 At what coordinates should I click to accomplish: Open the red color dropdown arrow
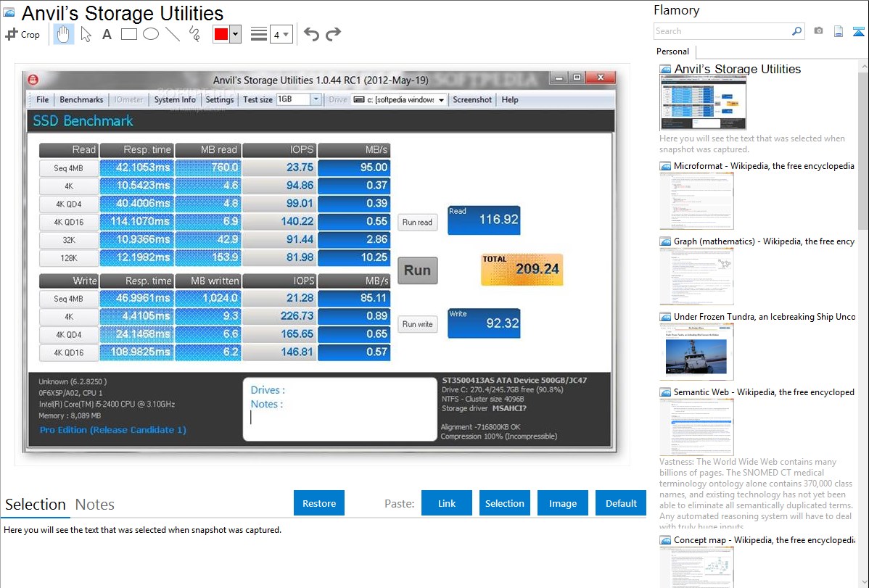coord(235,34)
